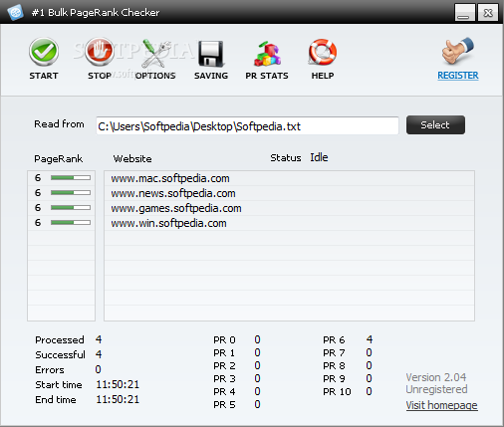
Task: Click the PageRank bar for www.mac.softpedia.com
Action: pyautogui.click(x=71, y=178)
